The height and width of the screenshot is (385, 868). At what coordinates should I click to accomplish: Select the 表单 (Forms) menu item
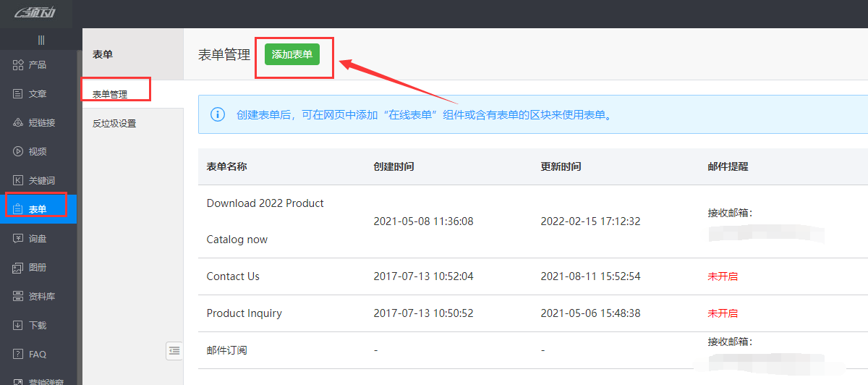coord(37,209)
